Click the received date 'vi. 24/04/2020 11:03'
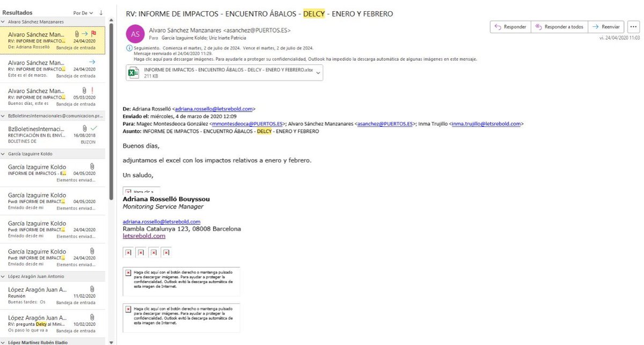644x345 pixels. coord(619,38)
